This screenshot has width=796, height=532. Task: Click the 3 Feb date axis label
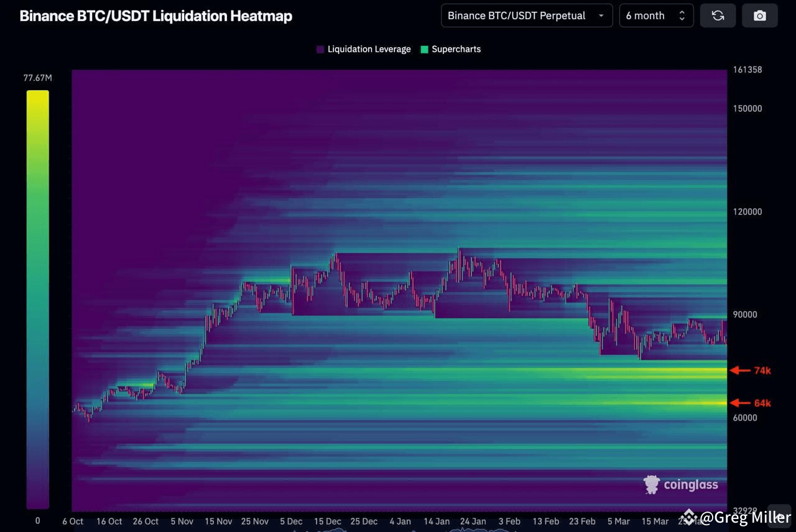(509, 521)
